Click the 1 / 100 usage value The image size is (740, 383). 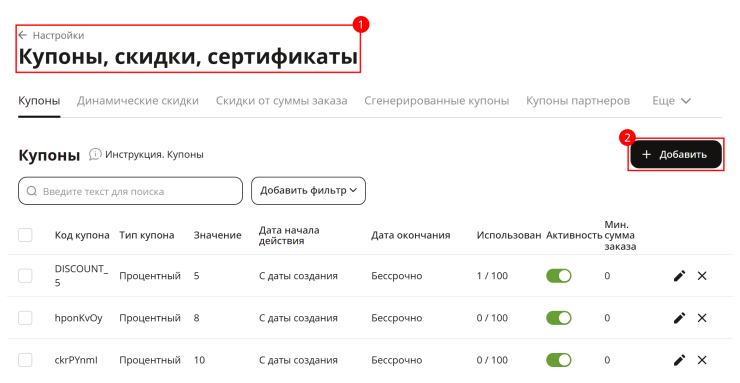point(492,276)
